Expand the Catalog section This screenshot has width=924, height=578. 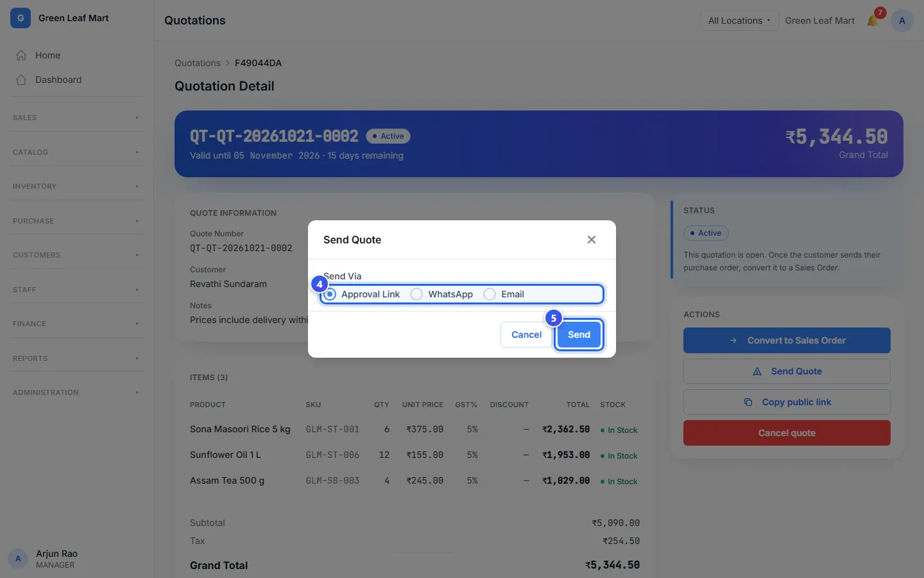(76, 152)
